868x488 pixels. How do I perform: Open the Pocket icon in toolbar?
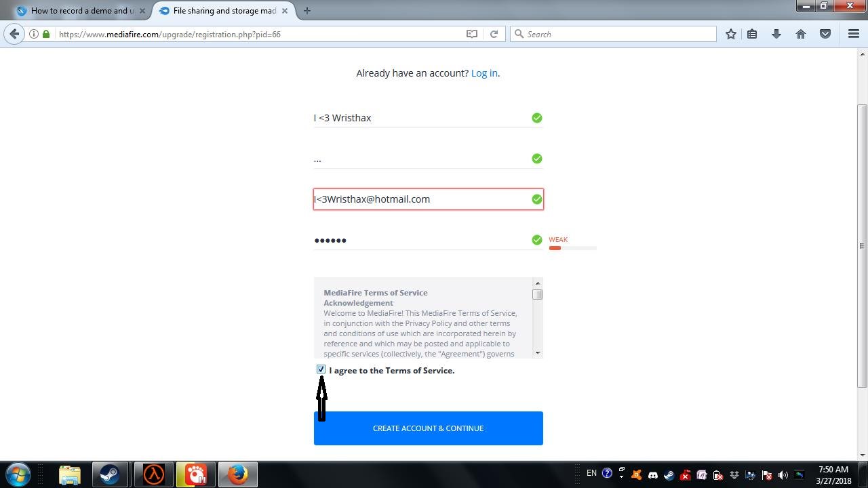(825, 34)
